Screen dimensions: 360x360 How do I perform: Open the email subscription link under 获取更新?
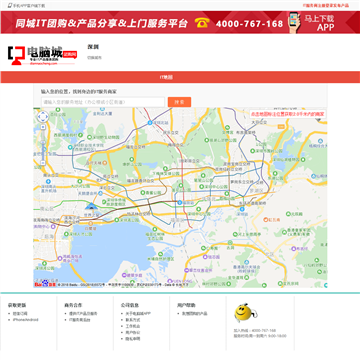20,314
